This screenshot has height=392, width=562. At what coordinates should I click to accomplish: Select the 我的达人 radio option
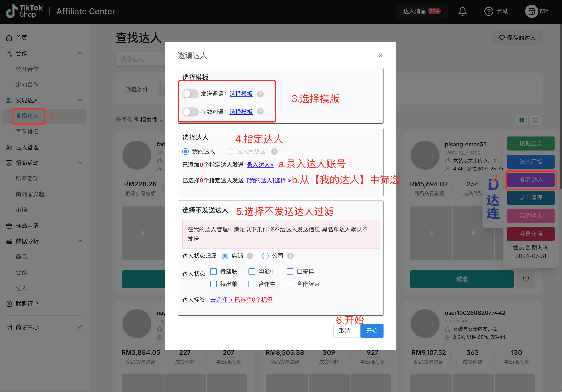click(x=185, y=152)
